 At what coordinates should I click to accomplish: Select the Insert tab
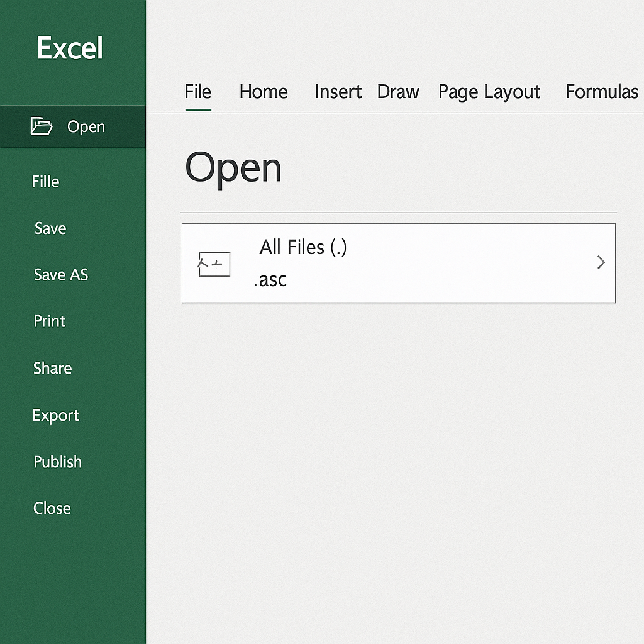338,92
